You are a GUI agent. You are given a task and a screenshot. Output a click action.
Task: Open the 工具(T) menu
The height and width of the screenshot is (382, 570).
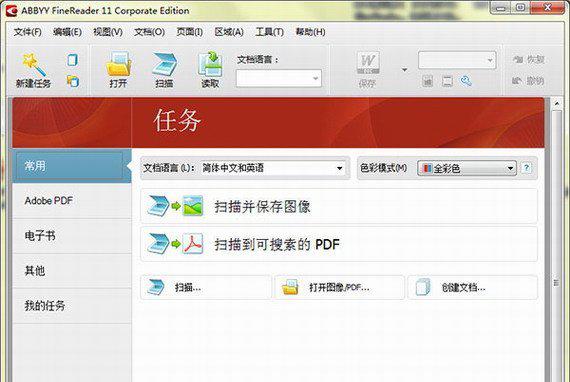click(x=269, y=32)
